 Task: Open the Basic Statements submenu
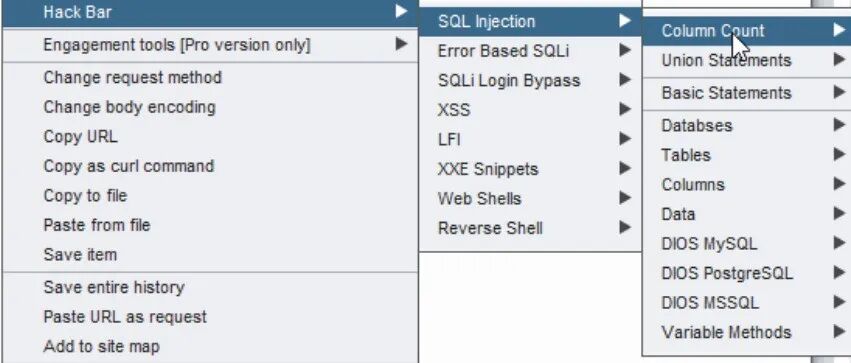click(747, 93)
